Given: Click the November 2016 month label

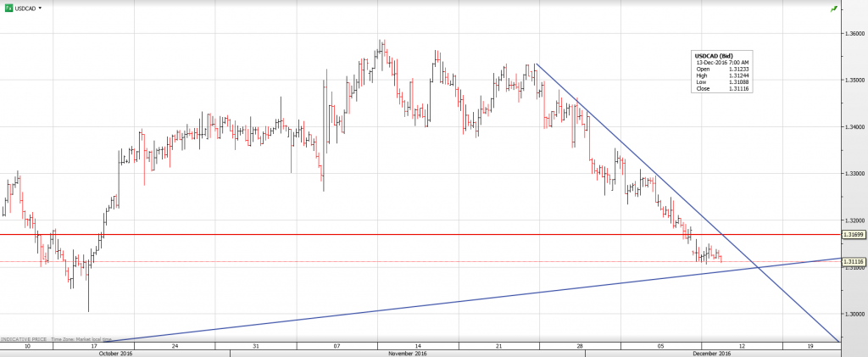Looking at the screenshot, I should tap(409, 353).
